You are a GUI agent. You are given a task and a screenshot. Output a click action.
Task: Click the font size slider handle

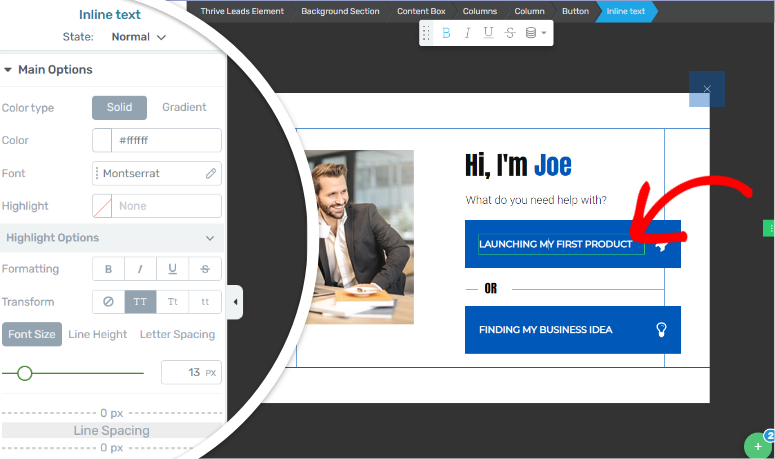pyautogui.click(x=25, y=374)
